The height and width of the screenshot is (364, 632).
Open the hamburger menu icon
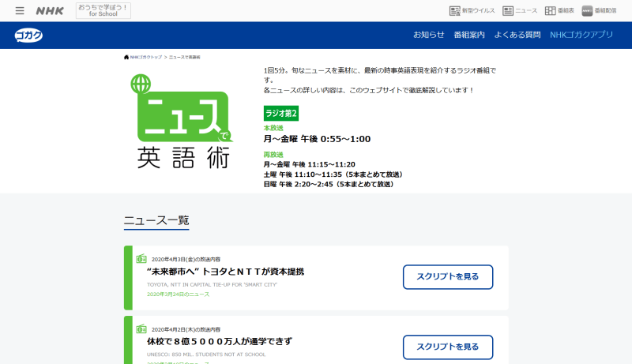pos(19,11)
